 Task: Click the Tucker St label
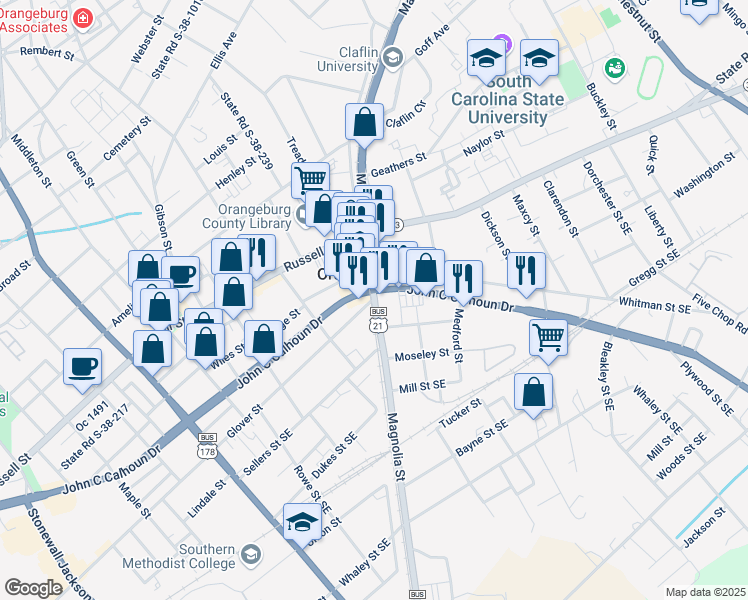click(460, 413)
